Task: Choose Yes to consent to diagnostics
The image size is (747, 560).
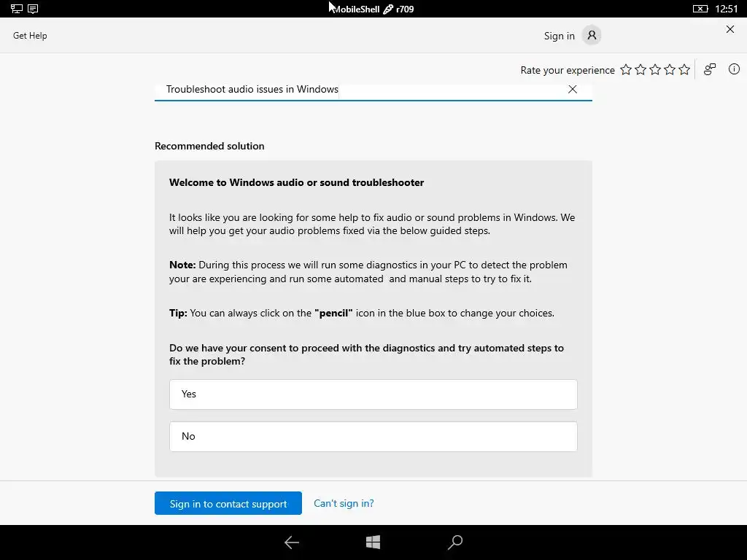Action: pos(373,394)
